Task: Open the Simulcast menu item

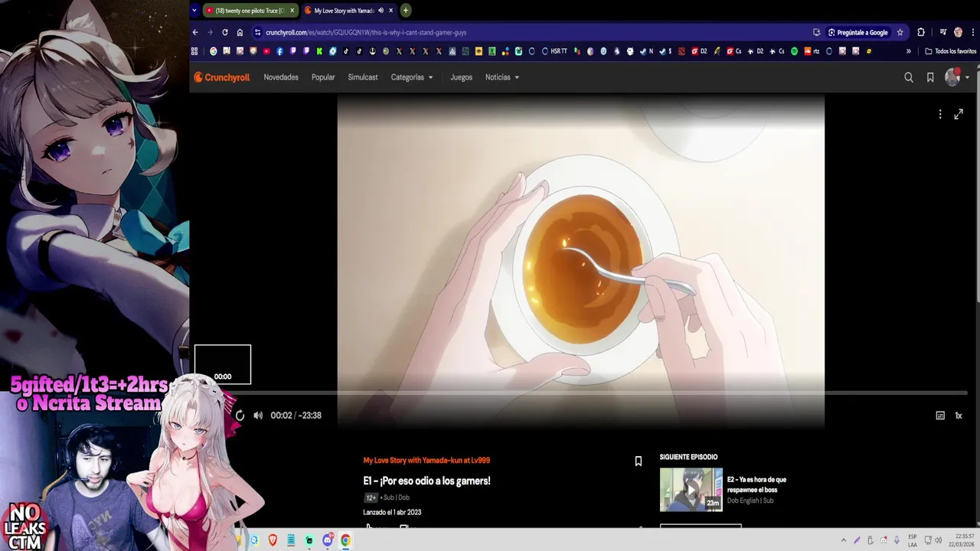Action: coord(363,77)
